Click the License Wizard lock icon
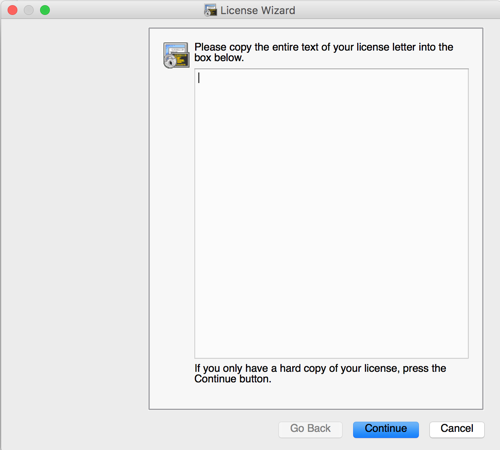The image size is (500, 450). (x=176, y=55)
